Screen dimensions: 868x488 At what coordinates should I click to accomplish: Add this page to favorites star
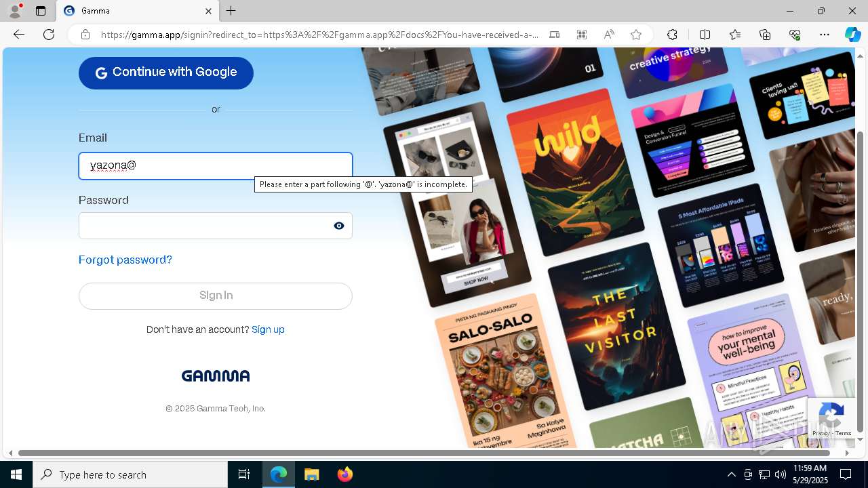click(x=635, y=35)
